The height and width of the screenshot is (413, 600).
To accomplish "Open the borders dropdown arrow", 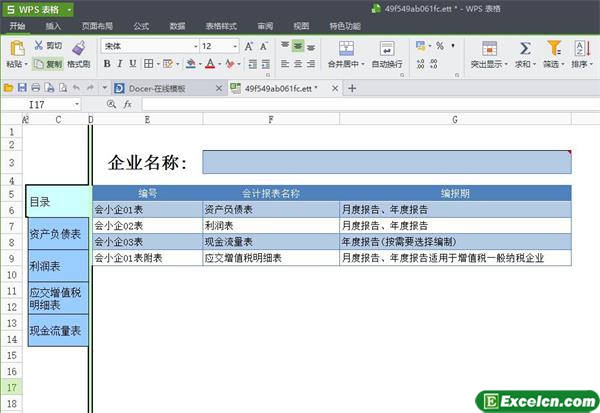I will click(158, 64).
